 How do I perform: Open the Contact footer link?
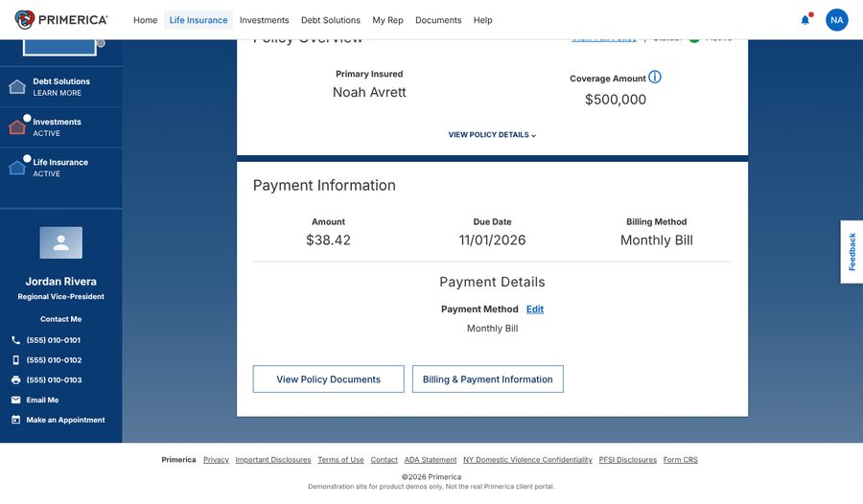pos(384,459)
